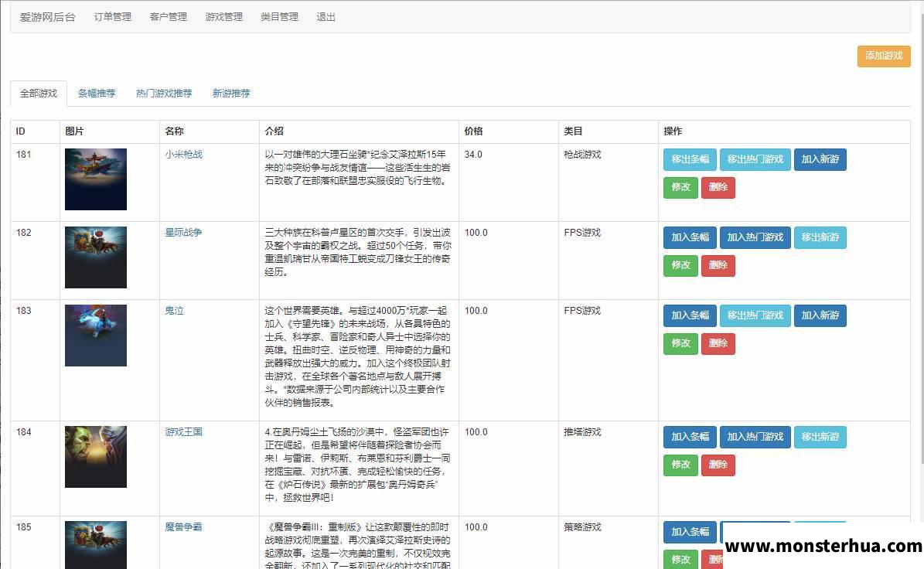Click 移出热门游戏 for 小米枪战
Viewport: 924px width, 569px height.
click(755, 159)
